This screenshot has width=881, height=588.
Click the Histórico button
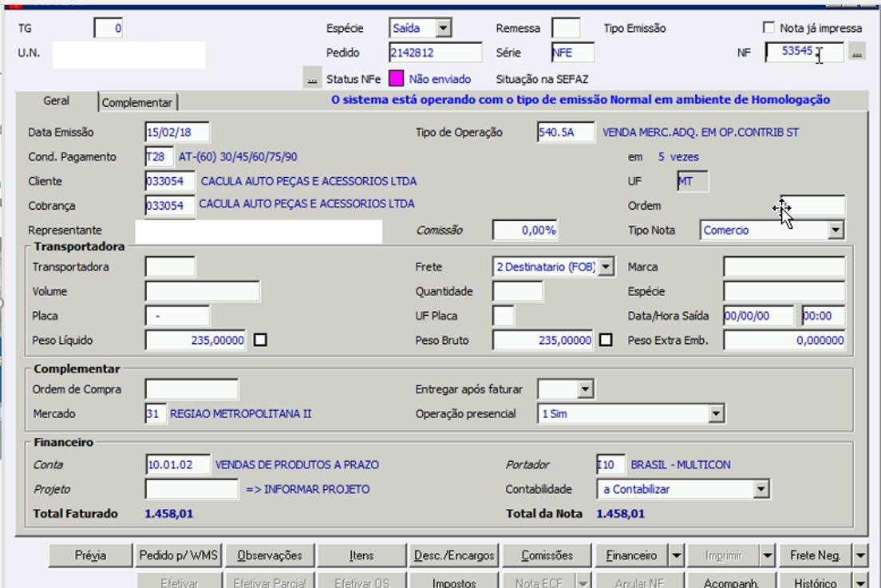816,582
